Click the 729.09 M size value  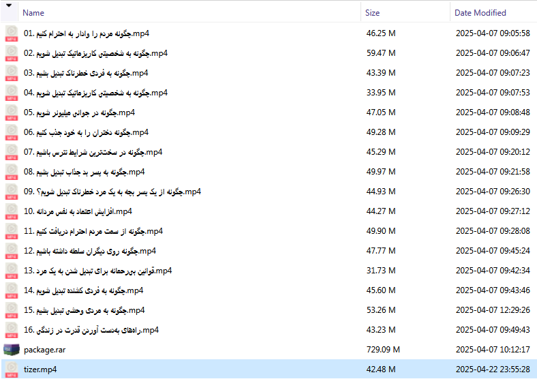coord(383,350)
